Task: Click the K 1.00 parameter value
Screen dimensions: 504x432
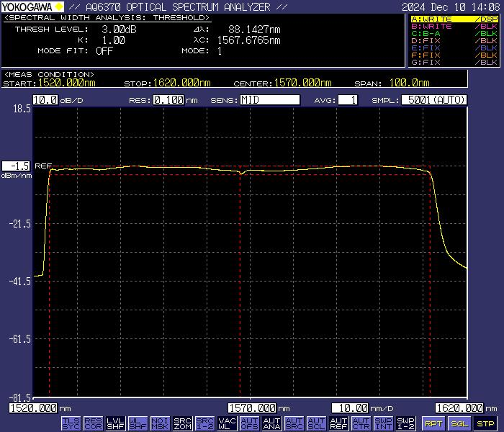Action: [114, 40]
